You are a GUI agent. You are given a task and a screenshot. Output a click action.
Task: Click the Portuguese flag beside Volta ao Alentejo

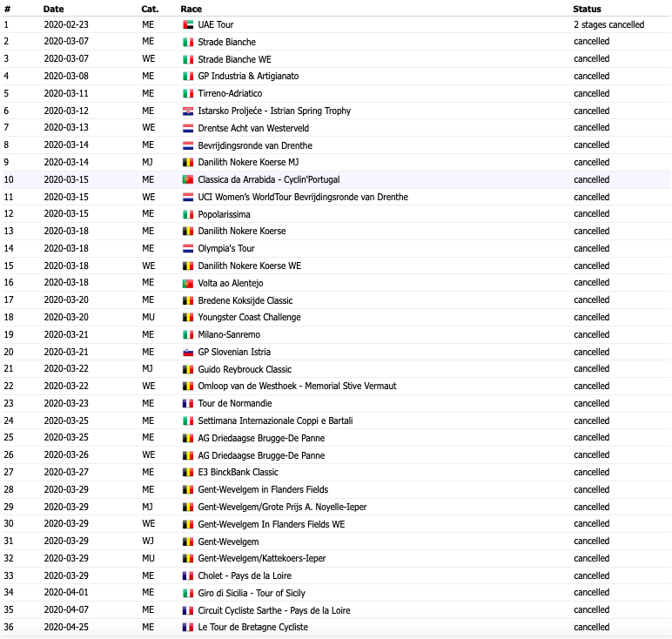188,283
